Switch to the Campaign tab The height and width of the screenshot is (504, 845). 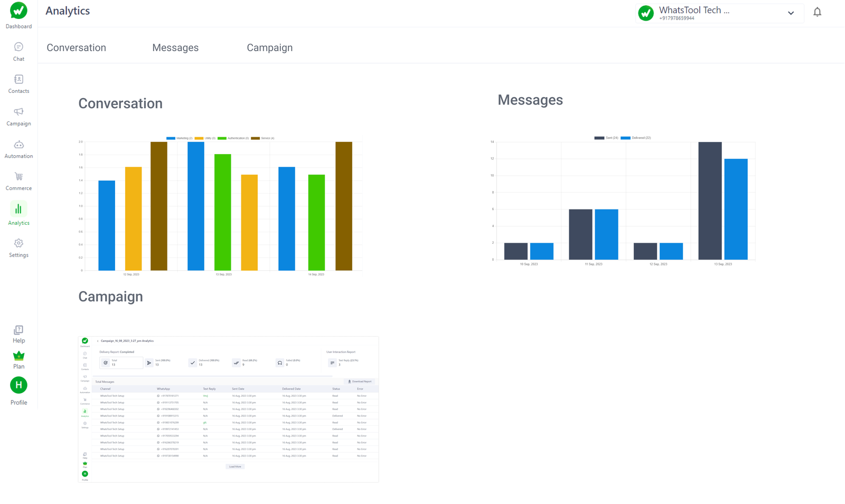point(269,47)
